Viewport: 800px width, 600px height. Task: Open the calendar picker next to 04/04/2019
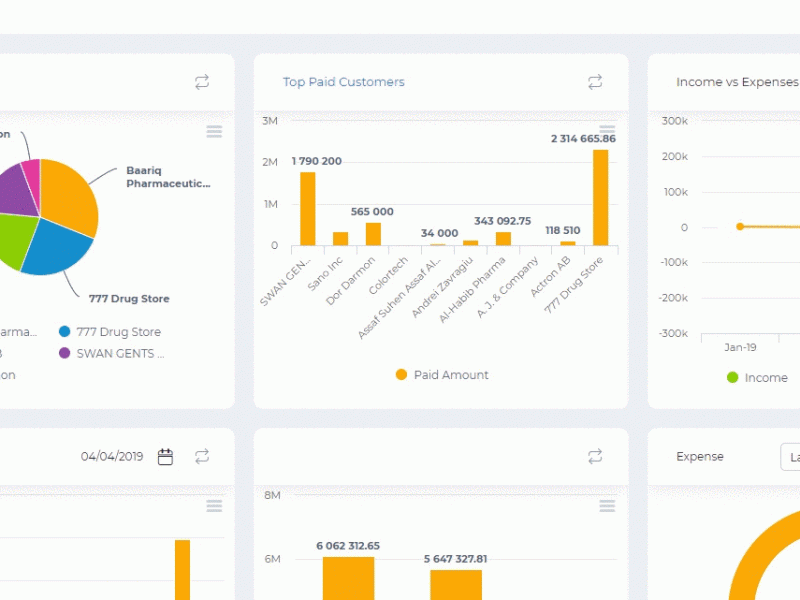tap(165, 457)
